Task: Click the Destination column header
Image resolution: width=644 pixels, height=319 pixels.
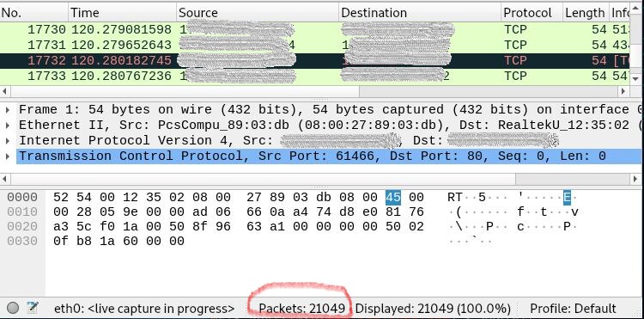Action: coord(420,13)
